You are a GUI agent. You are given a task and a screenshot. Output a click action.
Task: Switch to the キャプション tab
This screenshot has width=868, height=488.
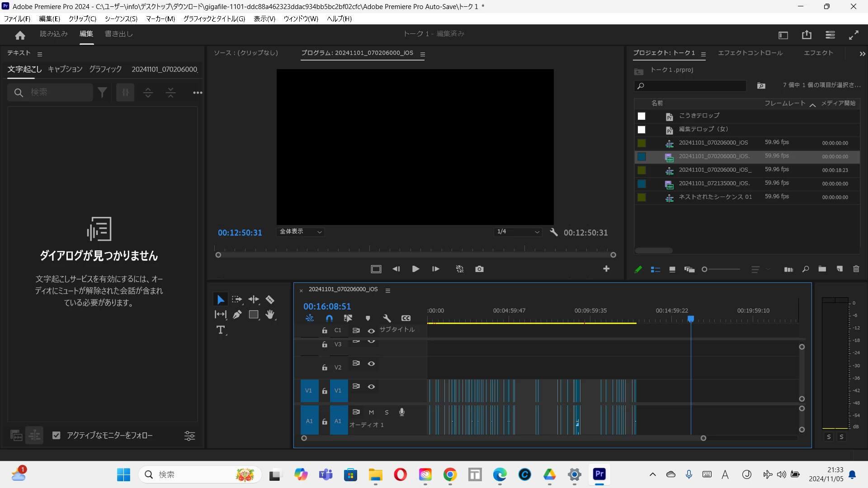[65, 69]
